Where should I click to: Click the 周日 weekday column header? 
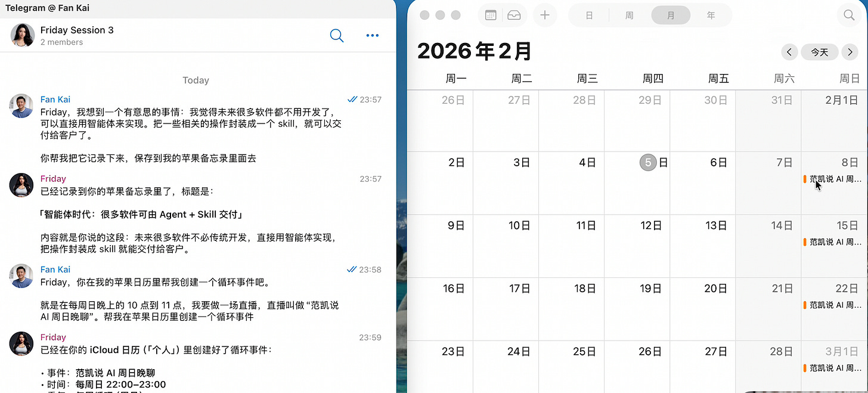849,79
